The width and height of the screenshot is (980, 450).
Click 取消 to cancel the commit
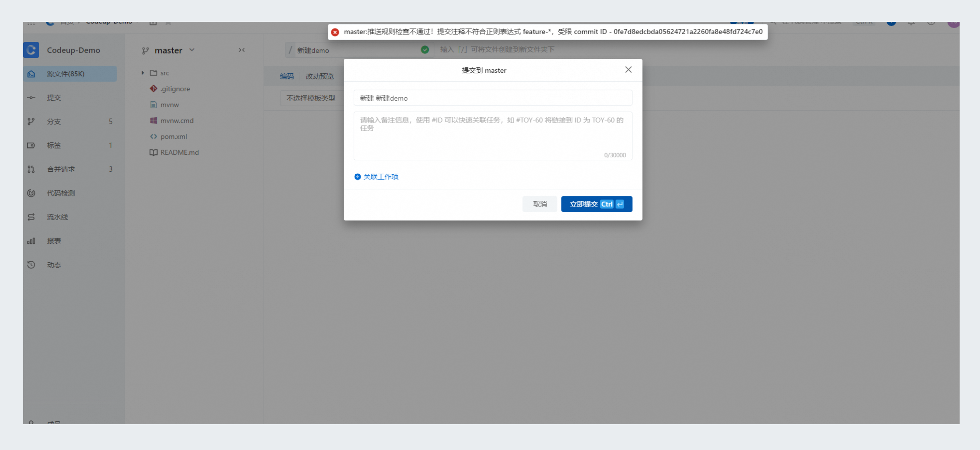coord(539,204)
